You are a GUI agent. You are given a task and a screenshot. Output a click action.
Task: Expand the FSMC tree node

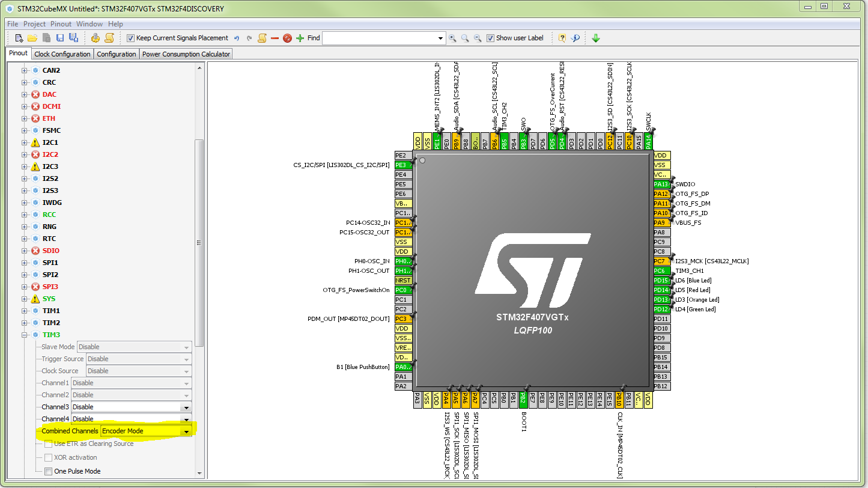pyautogui.click(x=25, y=130)
